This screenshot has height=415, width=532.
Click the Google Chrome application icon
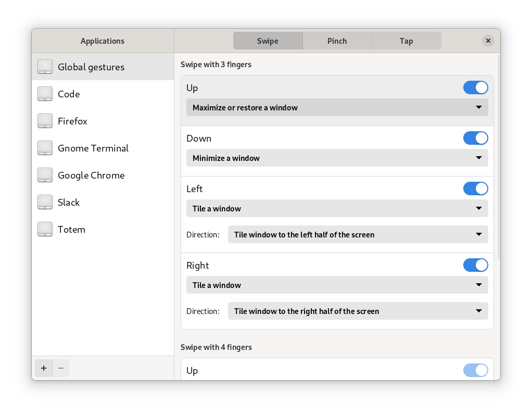(45, 175)
